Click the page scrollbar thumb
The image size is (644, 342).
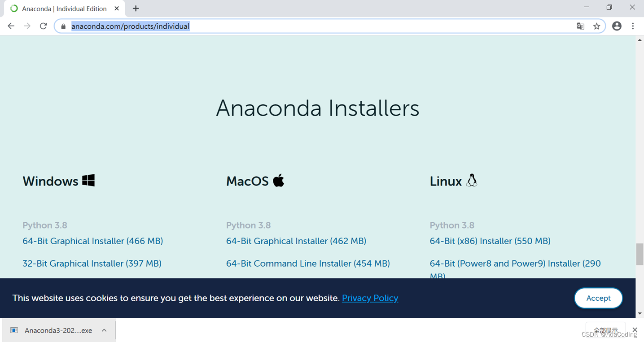(640, 254)
